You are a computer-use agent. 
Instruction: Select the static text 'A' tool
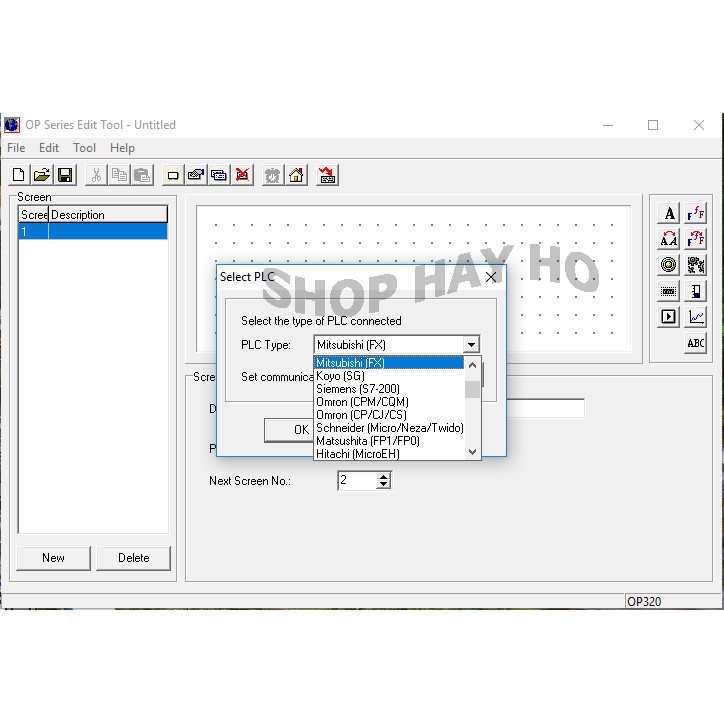(669, 213)
